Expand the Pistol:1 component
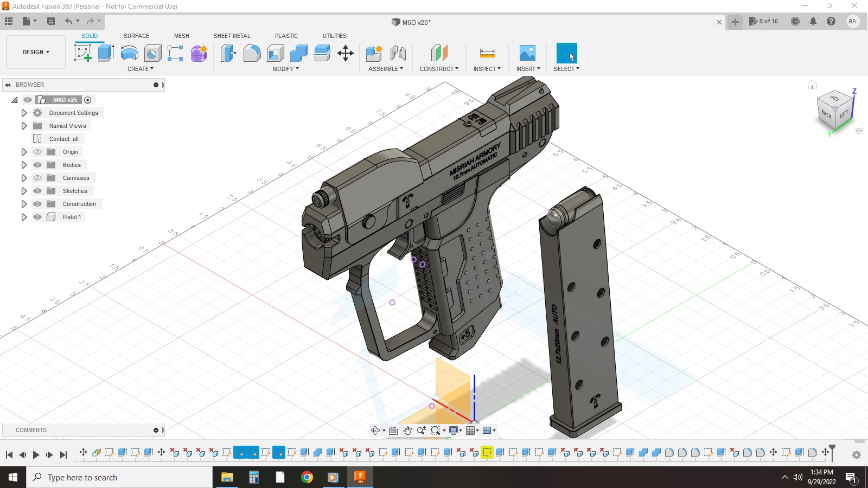 point(24,217)
